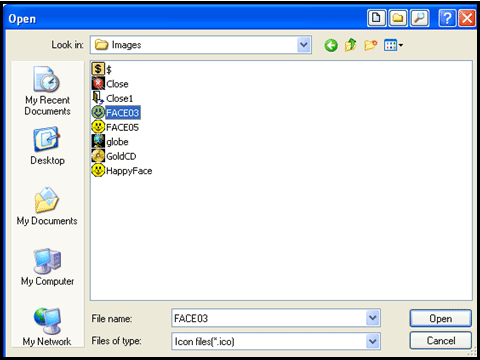
Task: Click the Open button
Action: coord(441,318)
